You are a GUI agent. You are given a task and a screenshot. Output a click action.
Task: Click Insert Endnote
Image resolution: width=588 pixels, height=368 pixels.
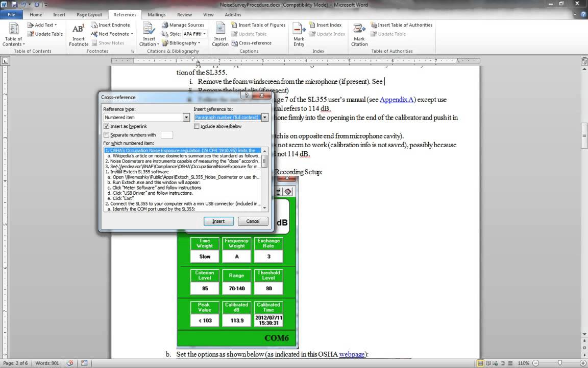coord(111,25)
